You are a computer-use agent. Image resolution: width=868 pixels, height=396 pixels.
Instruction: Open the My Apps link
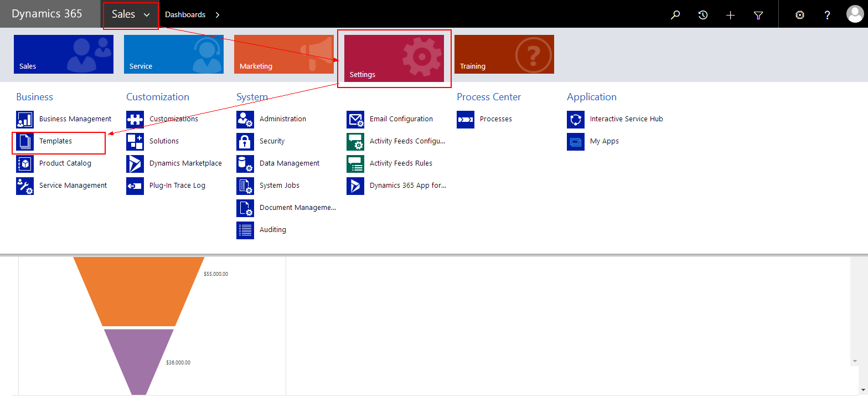click(604, 141)
